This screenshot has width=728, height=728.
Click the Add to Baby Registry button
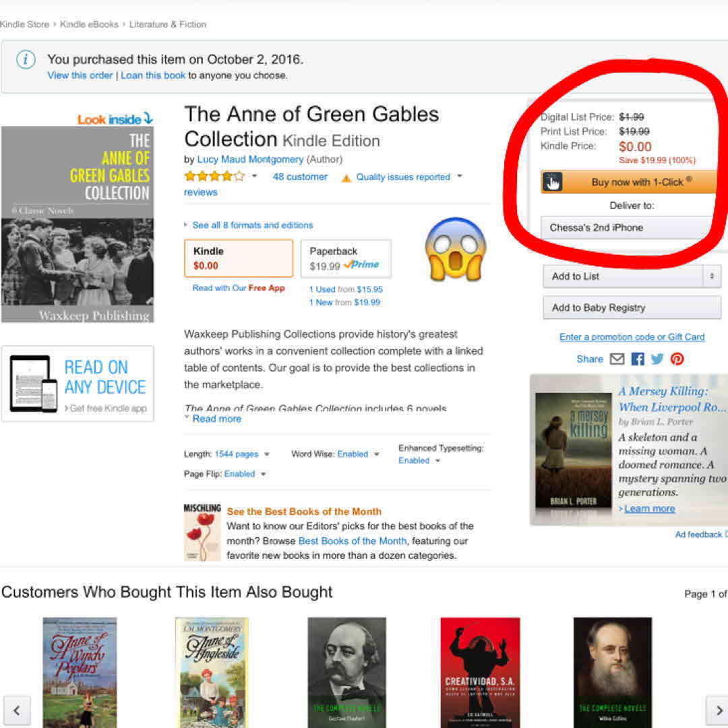point(632,308)
